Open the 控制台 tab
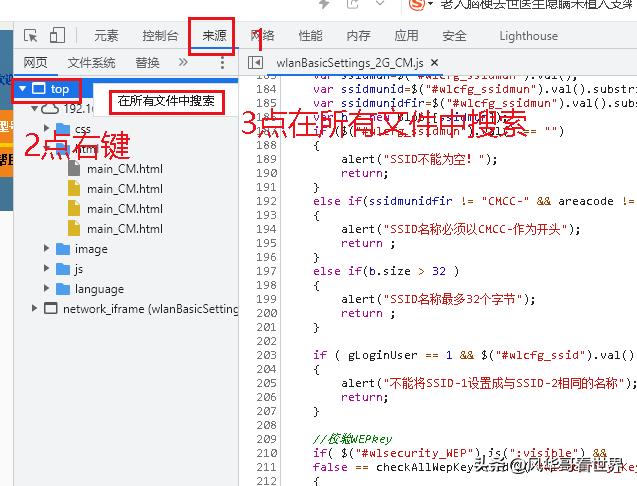The image size is (637, 486). (160, 36)
